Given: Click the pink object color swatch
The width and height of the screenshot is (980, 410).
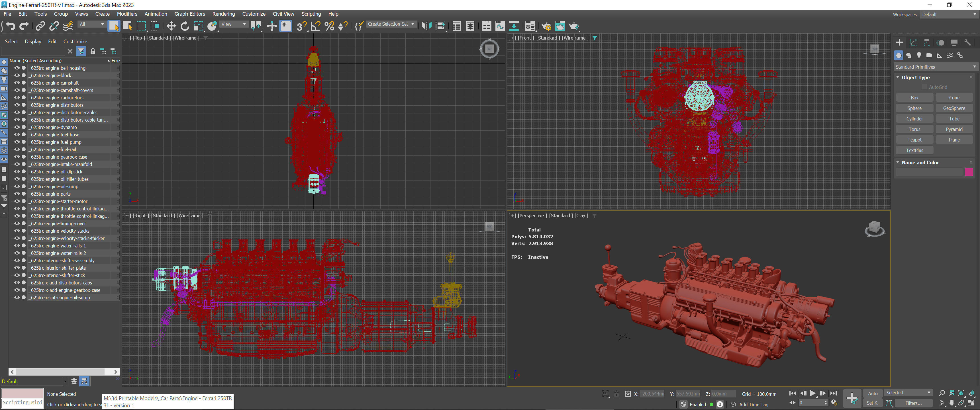Looking at the screenshot, I should [969, 172].
